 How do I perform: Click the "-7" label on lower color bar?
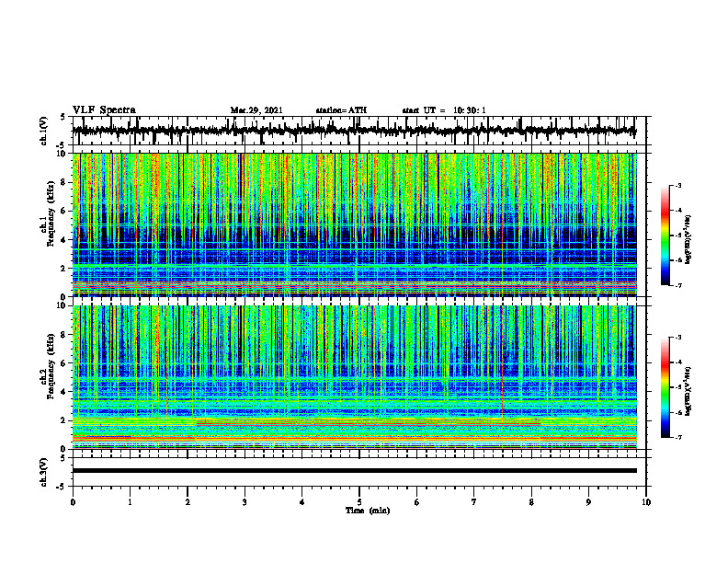click(x=677, y=438)
